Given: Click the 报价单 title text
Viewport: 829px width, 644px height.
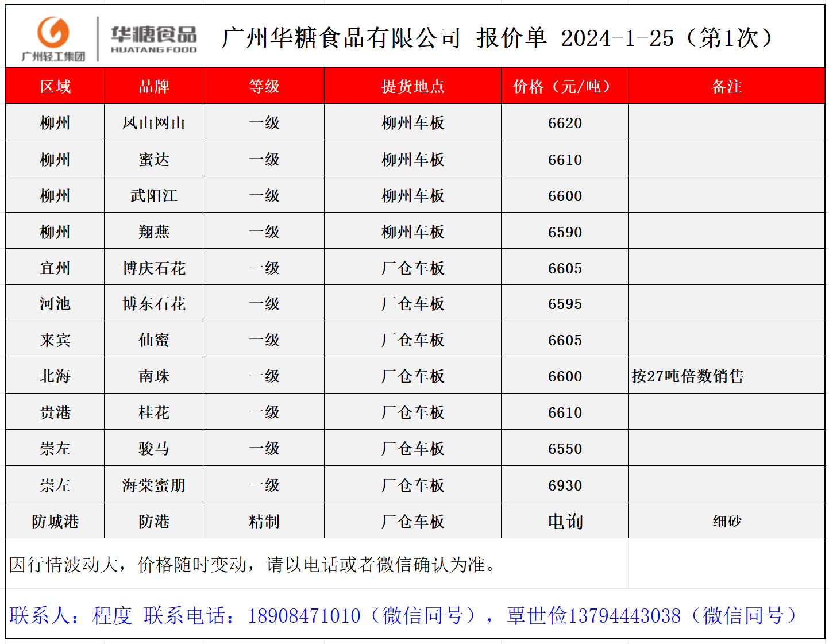Looking at the screenshot, I should tap(511, 38).
